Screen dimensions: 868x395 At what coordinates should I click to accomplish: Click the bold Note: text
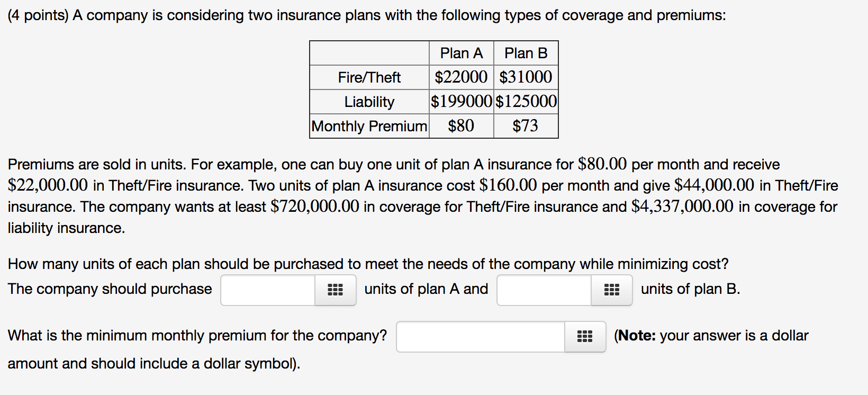[x=637, y=336]
